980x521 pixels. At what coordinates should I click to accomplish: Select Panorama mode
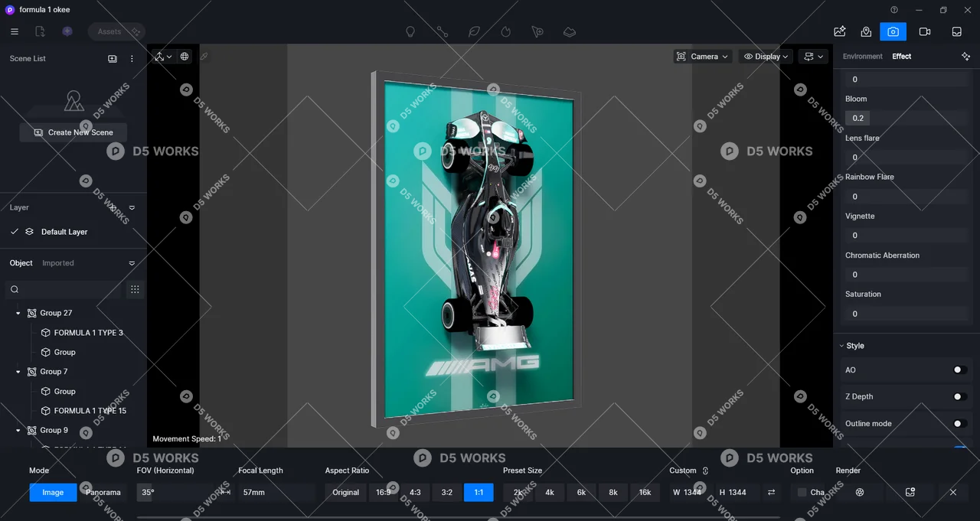coord(103,493)
